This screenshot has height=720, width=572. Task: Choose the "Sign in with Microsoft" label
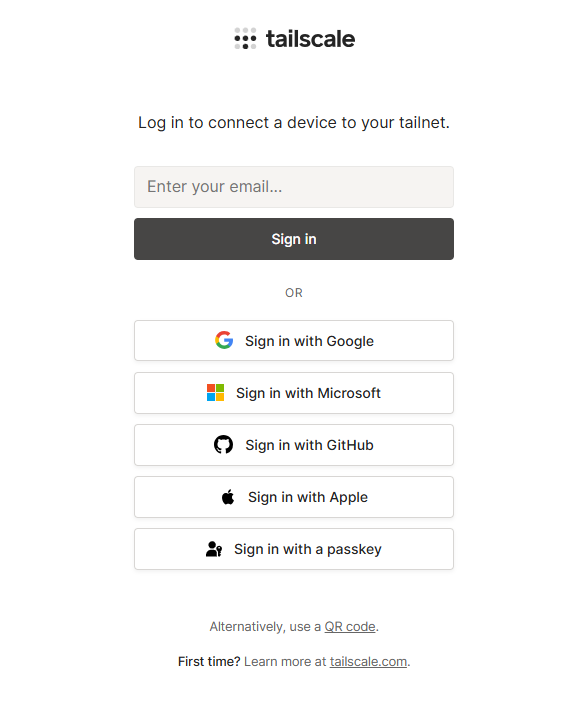tap(308, 393)
